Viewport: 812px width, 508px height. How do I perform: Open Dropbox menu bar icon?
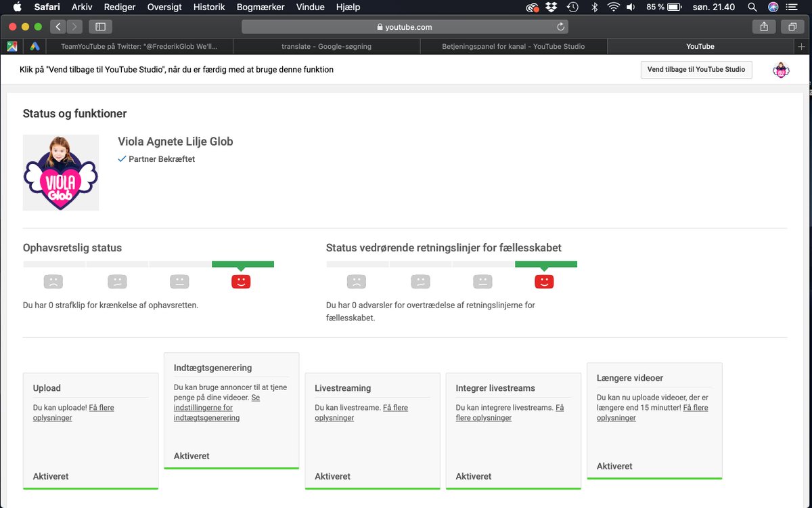pos(551,7)
